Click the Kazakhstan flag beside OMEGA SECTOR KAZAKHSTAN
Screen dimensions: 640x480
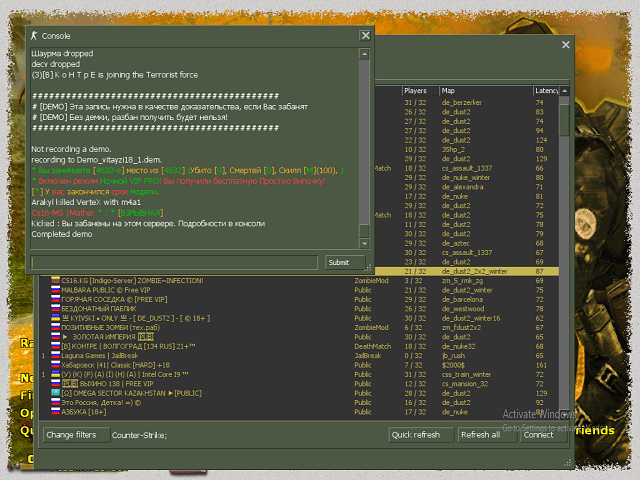[56, 393]
